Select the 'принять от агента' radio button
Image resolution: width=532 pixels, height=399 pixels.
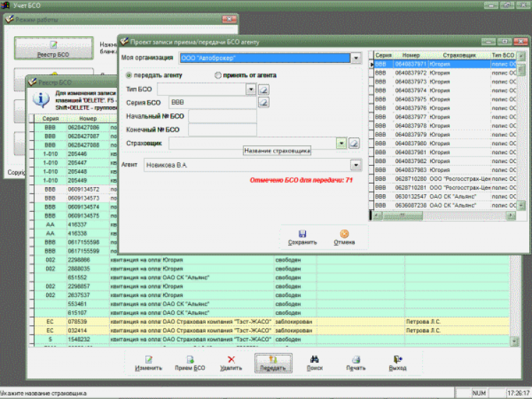click(218, 75)
